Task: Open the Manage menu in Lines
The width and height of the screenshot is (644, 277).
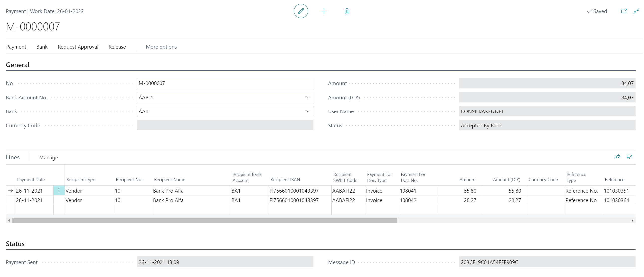Action: (49, 158)
